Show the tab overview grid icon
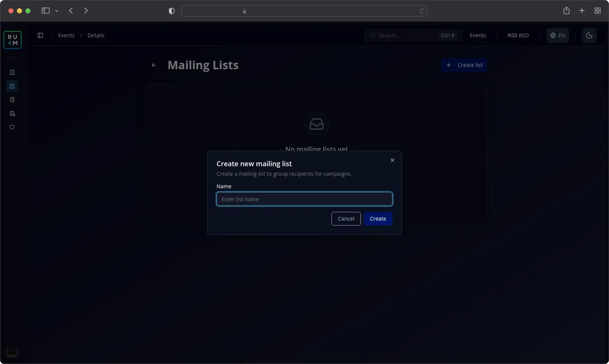 [598, 11]
